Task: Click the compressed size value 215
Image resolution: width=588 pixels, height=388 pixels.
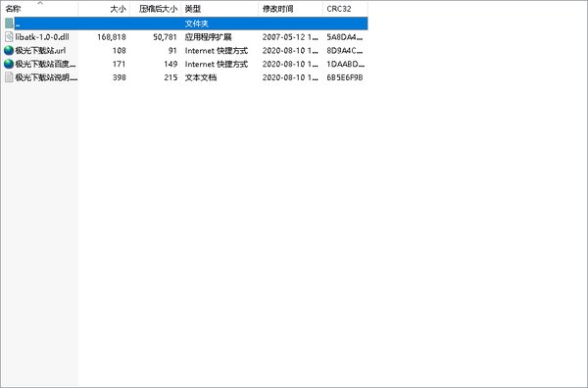Action: click(171, 77)
